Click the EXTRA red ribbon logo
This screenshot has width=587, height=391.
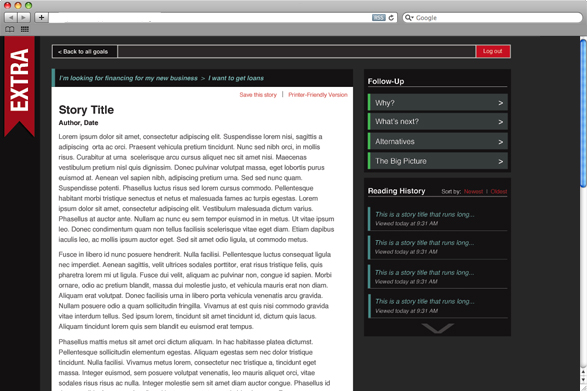tap(19, 86)
